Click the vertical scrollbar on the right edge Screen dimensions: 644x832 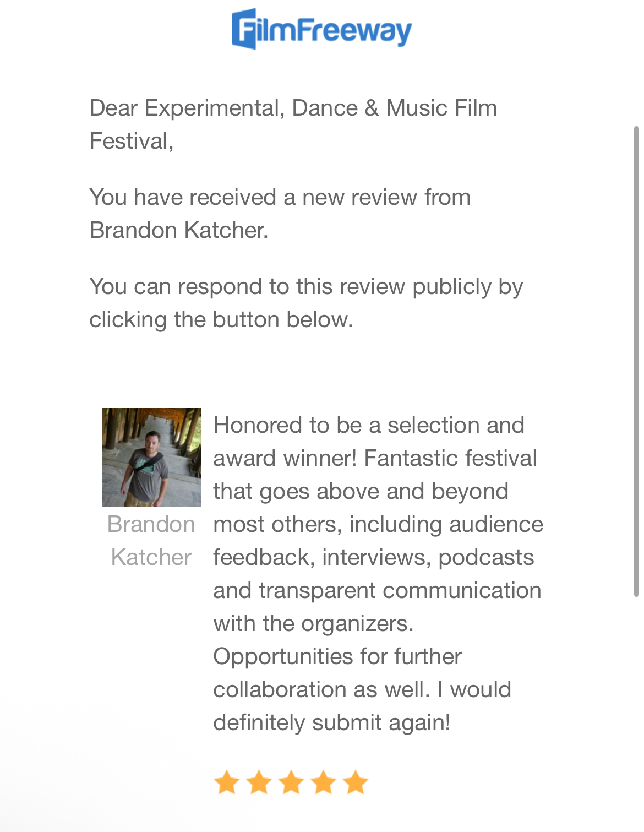(636, 361)
